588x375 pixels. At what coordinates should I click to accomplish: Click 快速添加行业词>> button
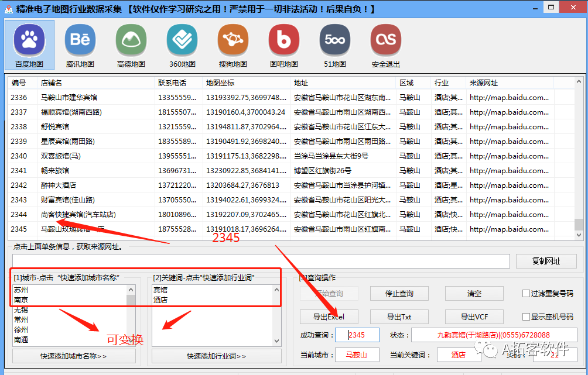point(216,356)
